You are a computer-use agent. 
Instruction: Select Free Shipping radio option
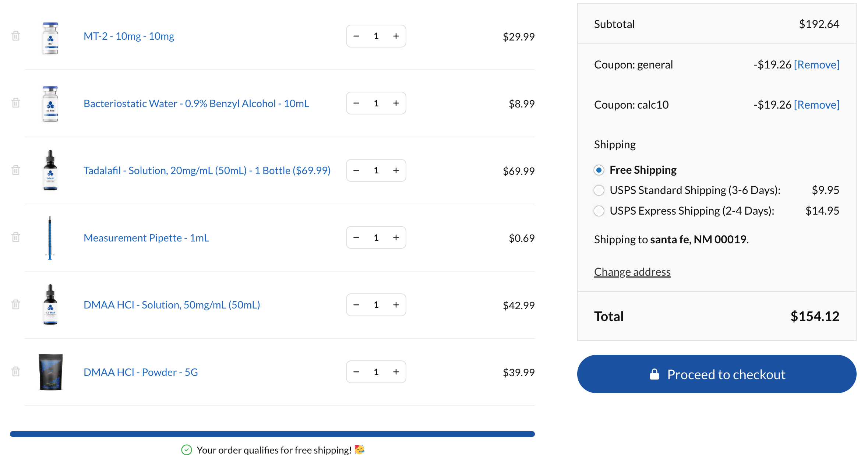tap(599, 170)
